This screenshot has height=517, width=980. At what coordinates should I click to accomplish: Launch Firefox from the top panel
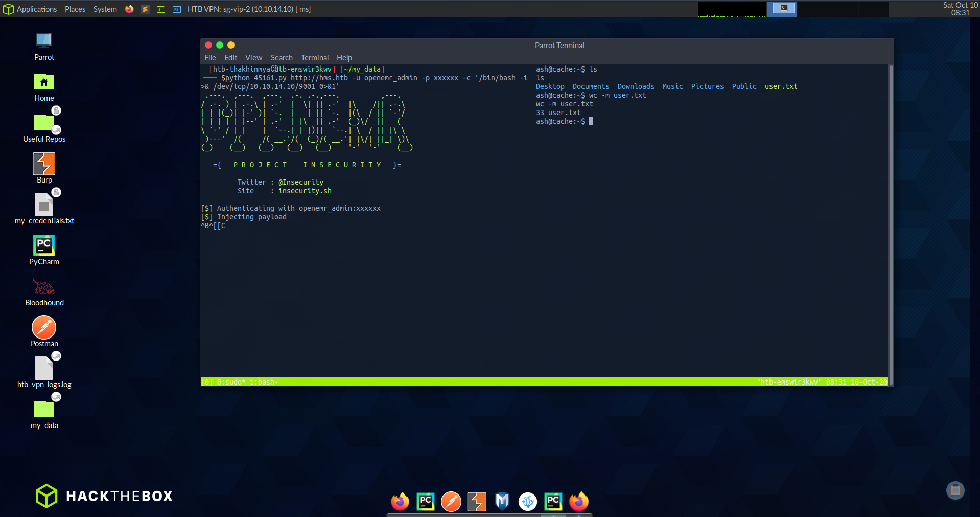click(129, 9)
